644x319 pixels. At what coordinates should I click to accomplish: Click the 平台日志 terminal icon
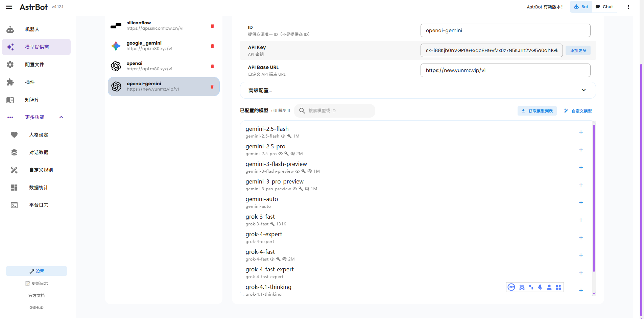click(14, 205)
